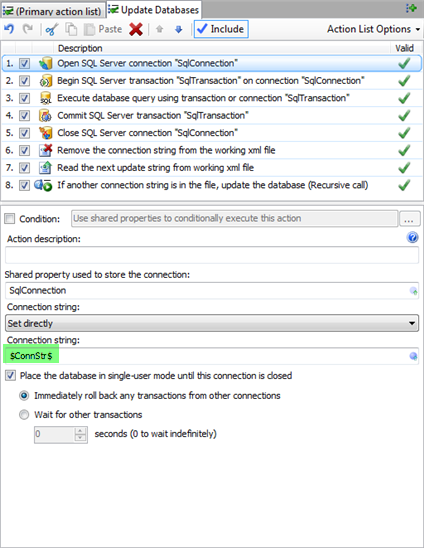Click the scissors Cut icon
424x548 pixels.
coord(52,29)
